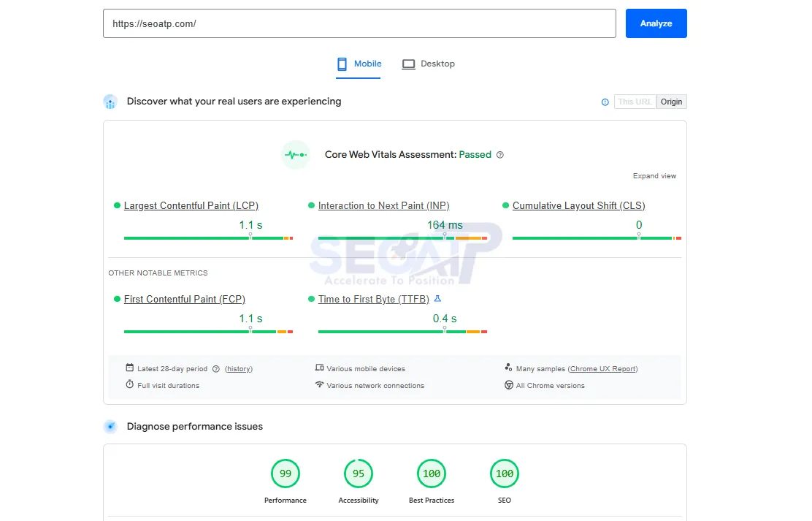Open the Chrome UX Report link
Screen dimensions: 812x521
point(603,368)
